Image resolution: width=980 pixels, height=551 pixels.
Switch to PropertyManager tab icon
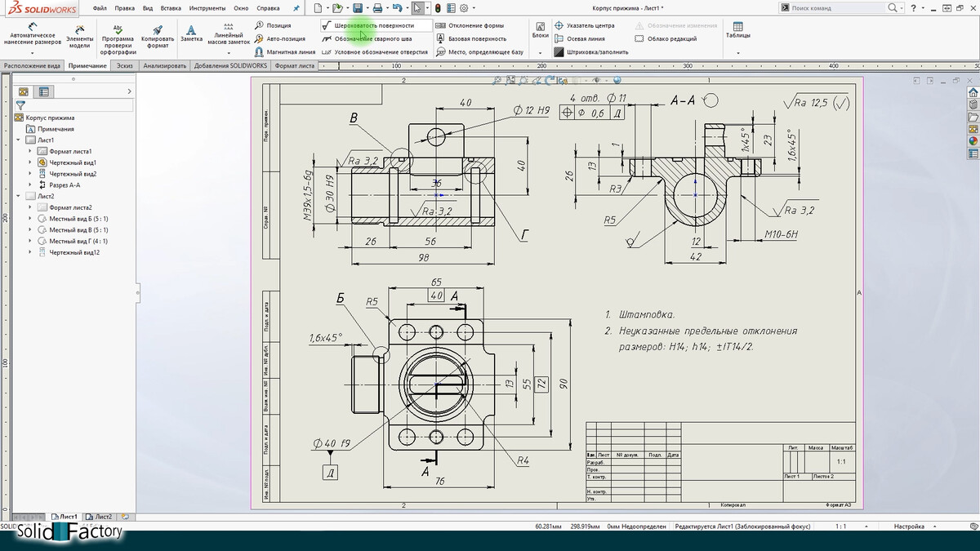[x=44, y=92]
